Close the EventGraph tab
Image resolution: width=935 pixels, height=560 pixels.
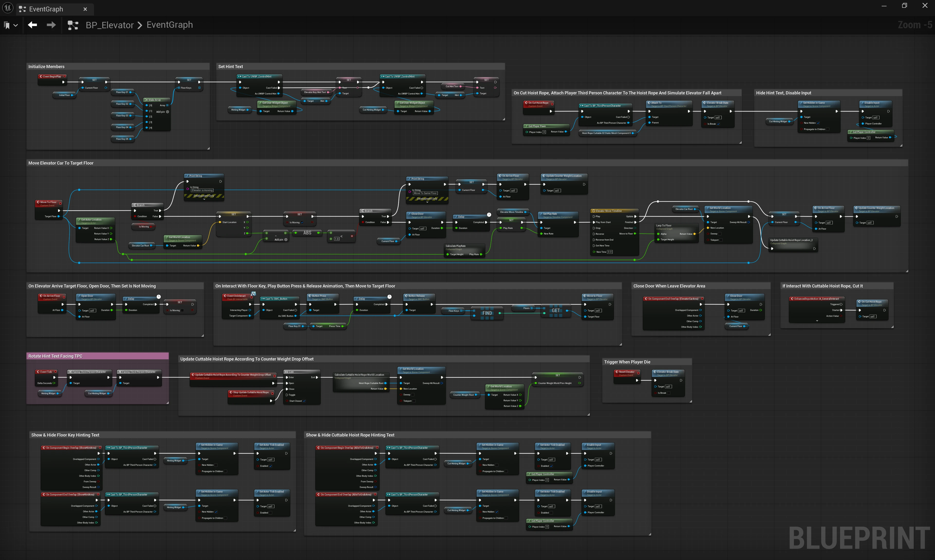point(85,9)
